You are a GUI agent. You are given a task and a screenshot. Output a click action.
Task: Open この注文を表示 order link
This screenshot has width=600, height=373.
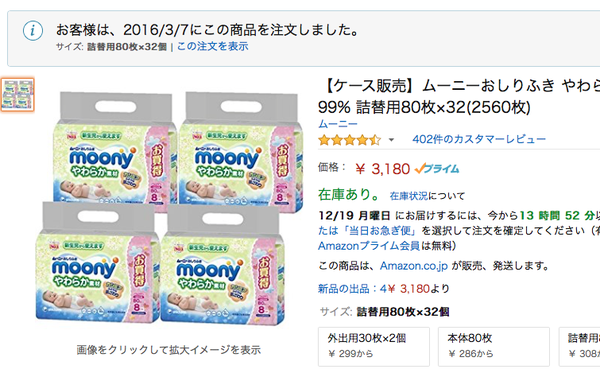[x=212, y=46]
